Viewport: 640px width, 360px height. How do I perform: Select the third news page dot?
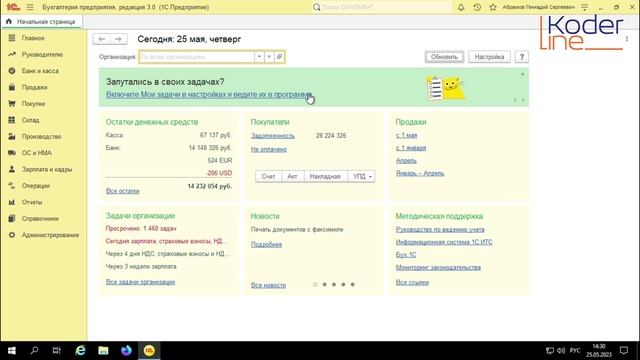coord(334,284)
